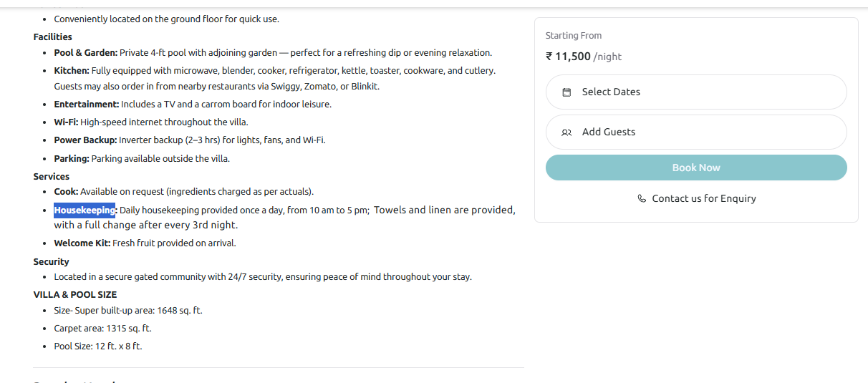Click the Kitchen label in Facilities
This screenshot has height=383, width=868.
pyautogui.click(x=71, y=70)
